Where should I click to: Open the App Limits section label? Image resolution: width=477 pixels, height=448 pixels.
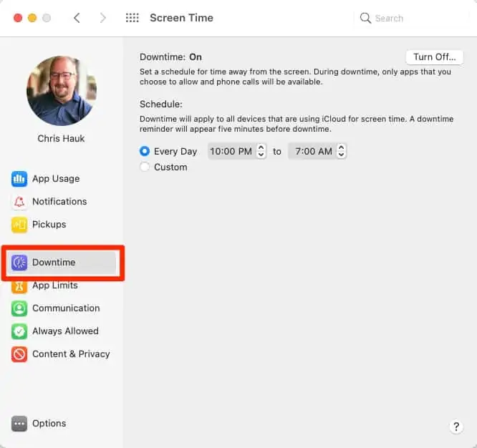55,286
